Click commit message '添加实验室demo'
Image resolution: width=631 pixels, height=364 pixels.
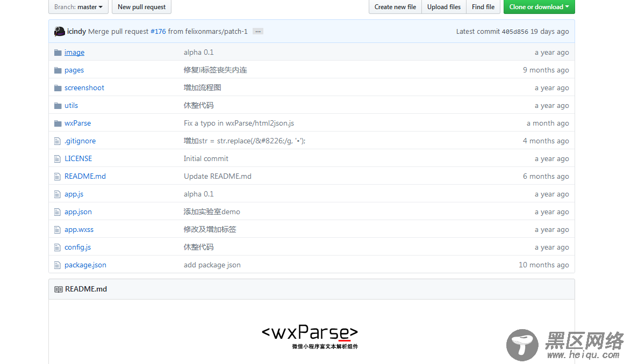pyautogui.click(x=212, y=212)
